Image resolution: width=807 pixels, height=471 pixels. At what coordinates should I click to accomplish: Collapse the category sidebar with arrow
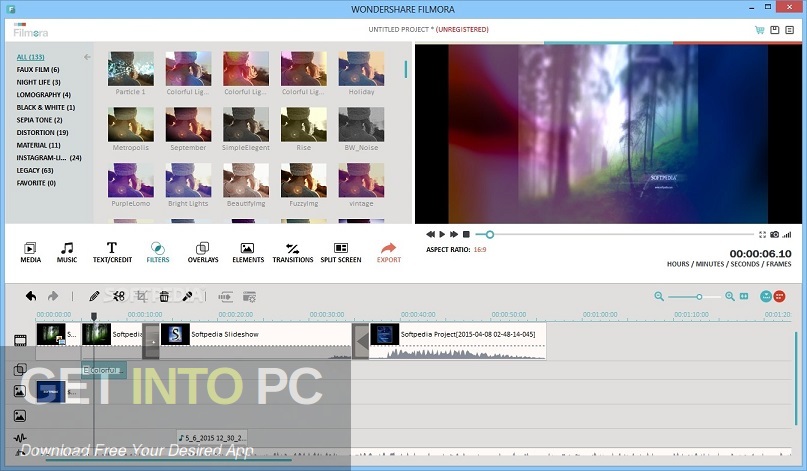(x=87, y=57)
